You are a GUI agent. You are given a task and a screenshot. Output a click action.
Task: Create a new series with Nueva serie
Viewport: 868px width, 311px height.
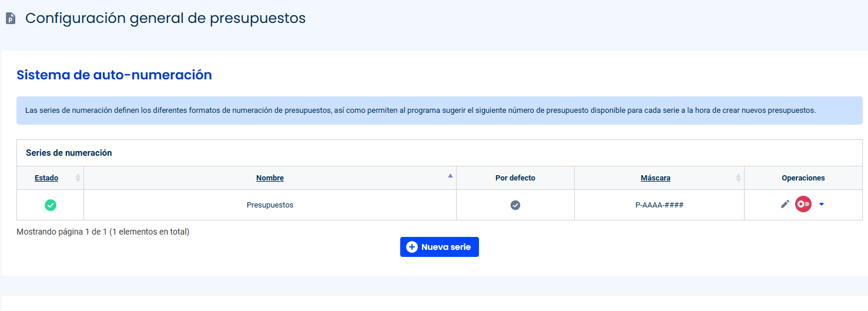click(x=440, y=247)
